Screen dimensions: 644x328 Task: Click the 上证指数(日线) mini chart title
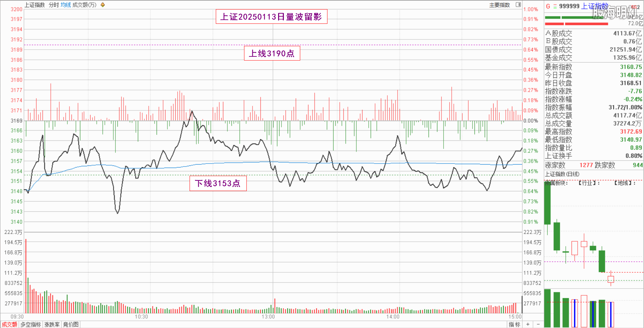click(562, 174)
